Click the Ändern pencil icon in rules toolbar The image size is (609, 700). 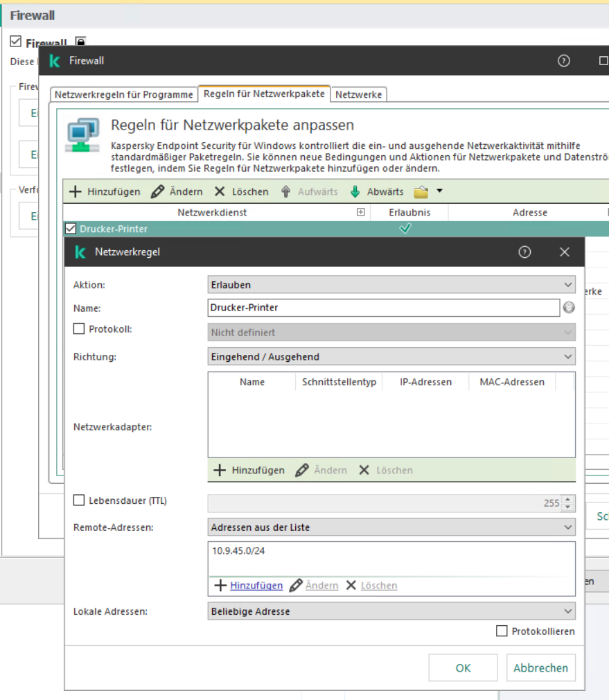point(158,192)
